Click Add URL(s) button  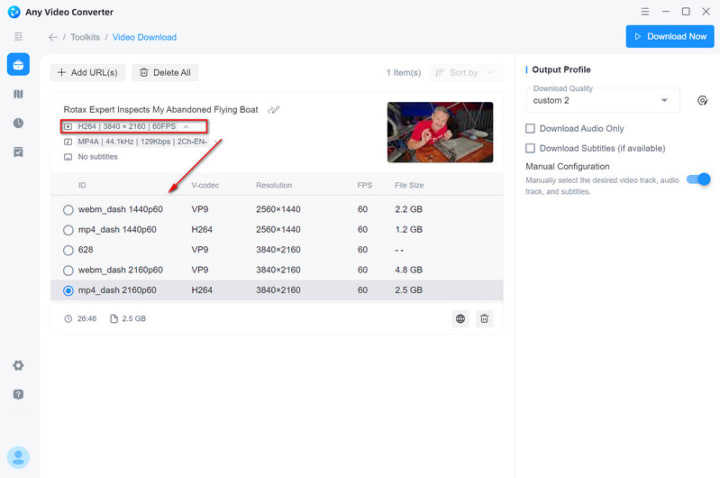[x=87, y=73]
